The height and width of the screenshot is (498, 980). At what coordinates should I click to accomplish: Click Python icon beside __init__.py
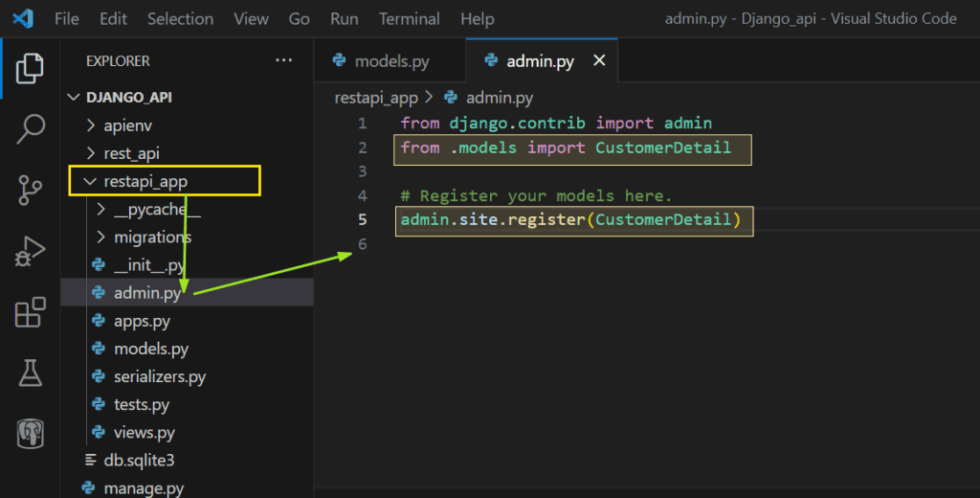99,264
